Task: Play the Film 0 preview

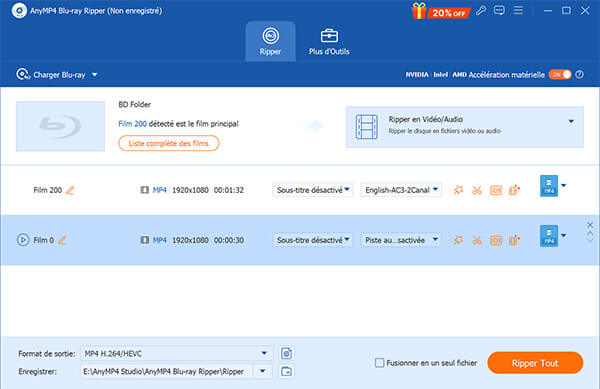Action: [23, 240]
